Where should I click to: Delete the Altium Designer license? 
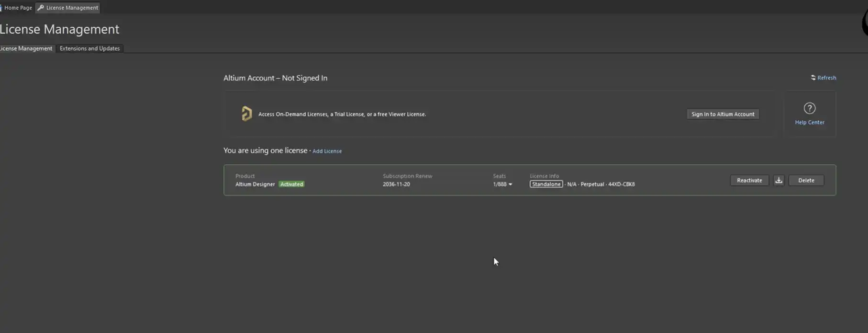[806, 180]
